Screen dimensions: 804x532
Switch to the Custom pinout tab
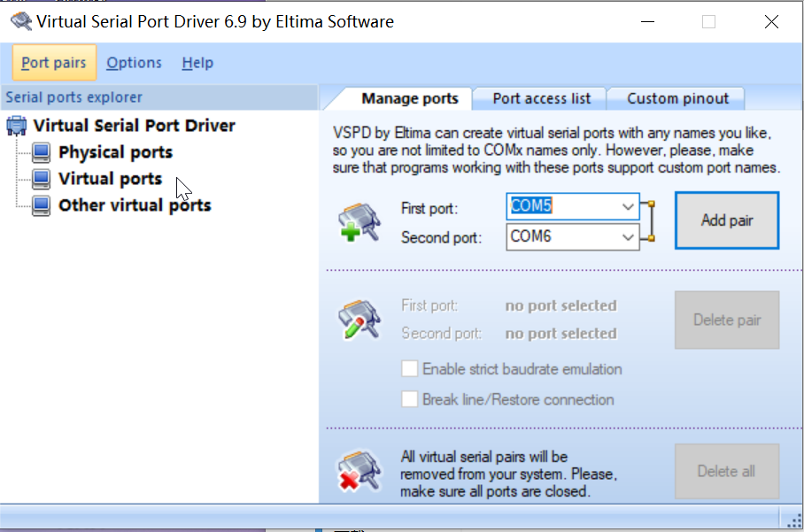pos(677,98)
